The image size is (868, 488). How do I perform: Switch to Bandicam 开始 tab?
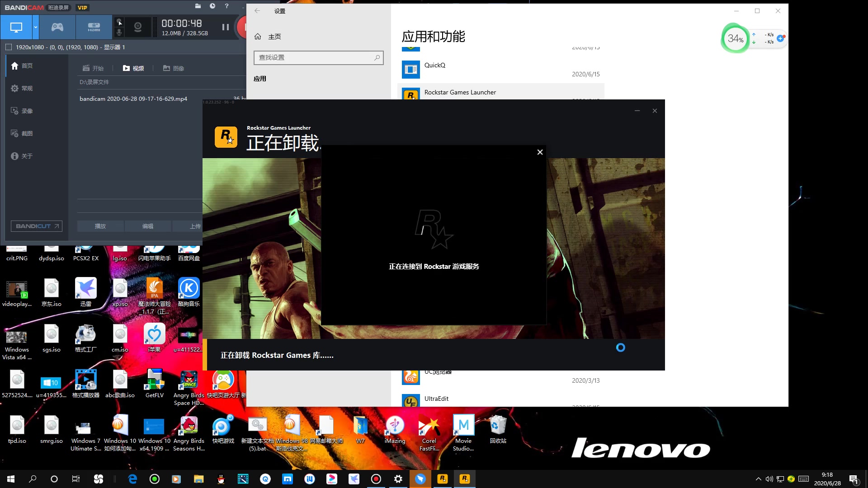point(93,68)
